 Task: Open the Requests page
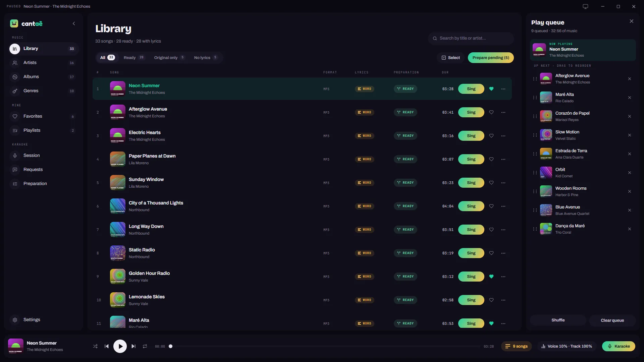[x=44, y=170]
